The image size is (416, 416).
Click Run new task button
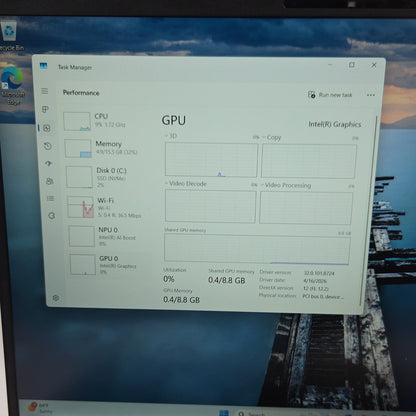pos(330,95)
